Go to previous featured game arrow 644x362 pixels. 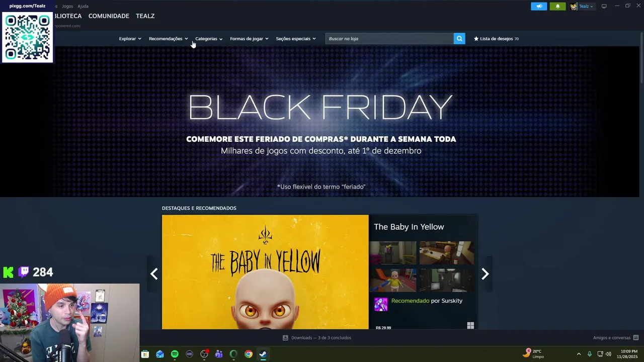pos(154,274)
